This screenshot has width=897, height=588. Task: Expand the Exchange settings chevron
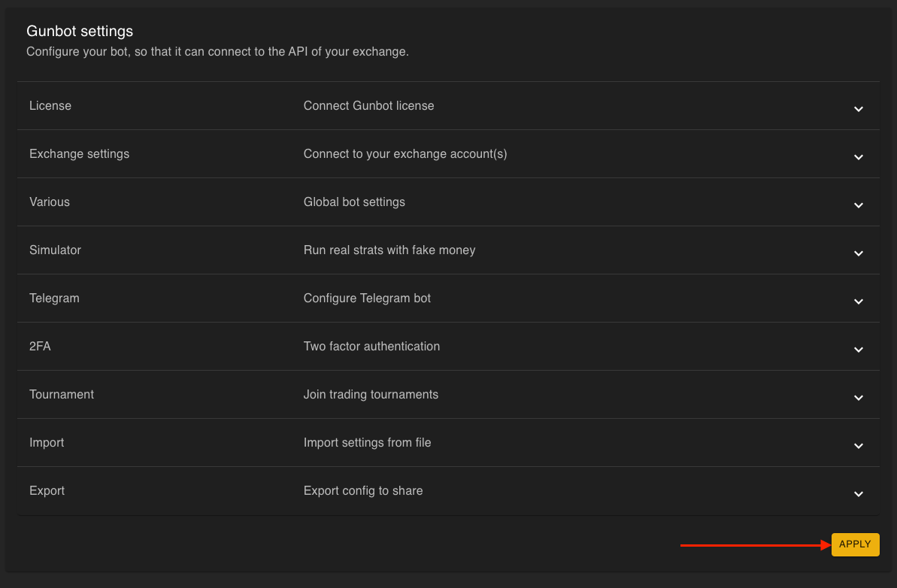coord(858,156)
